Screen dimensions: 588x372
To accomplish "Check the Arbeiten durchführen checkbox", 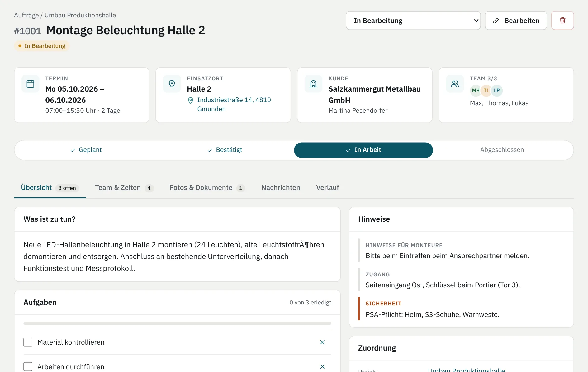I will point(28,366).
